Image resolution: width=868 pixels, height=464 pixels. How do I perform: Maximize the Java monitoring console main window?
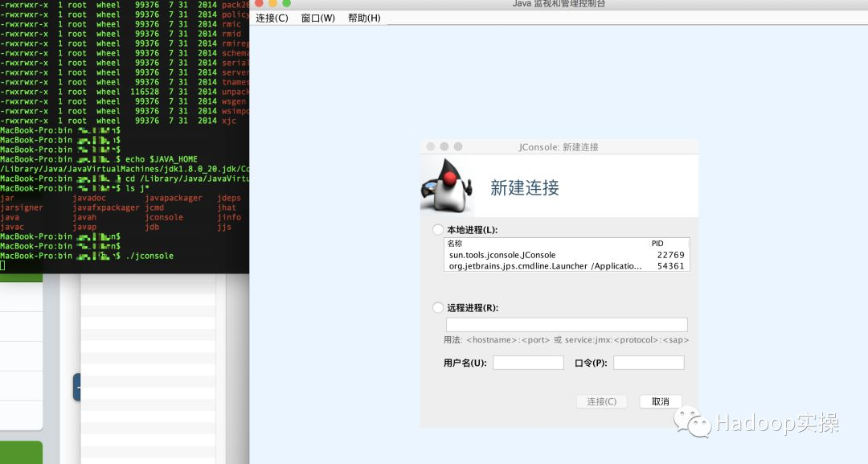pos(286,2)
